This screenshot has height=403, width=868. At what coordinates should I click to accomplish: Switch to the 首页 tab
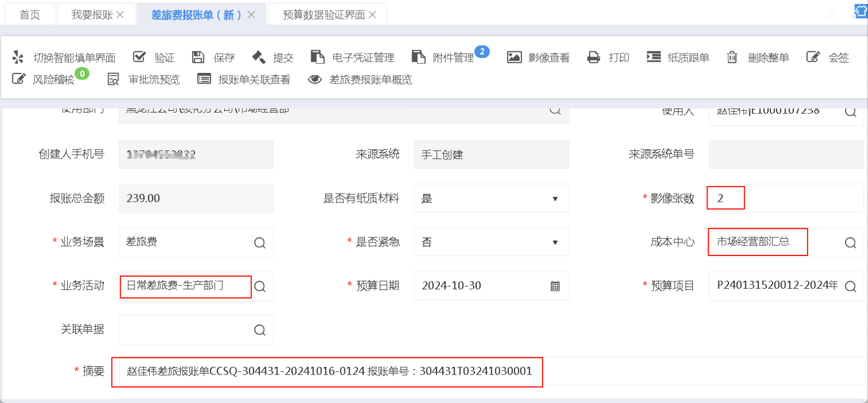pyautogui.click(x=30, y=15)
